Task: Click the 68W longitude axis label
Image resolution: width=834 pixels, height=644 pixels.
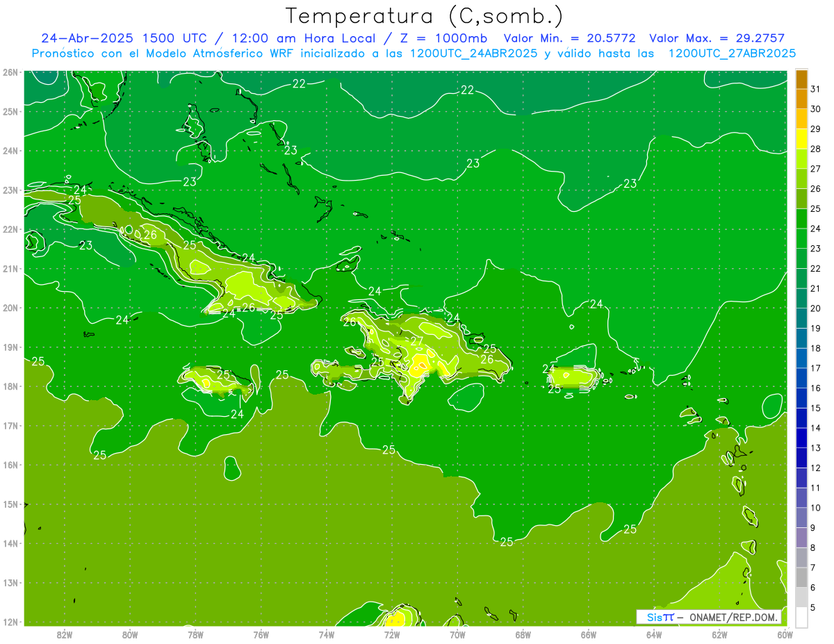Action: [523, 634]
